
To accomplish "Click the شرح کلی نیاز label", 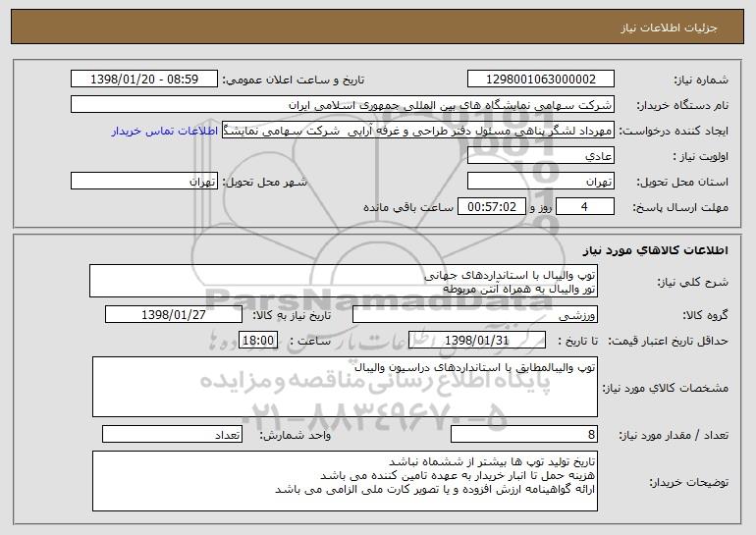I will click(x=693, y=282).
